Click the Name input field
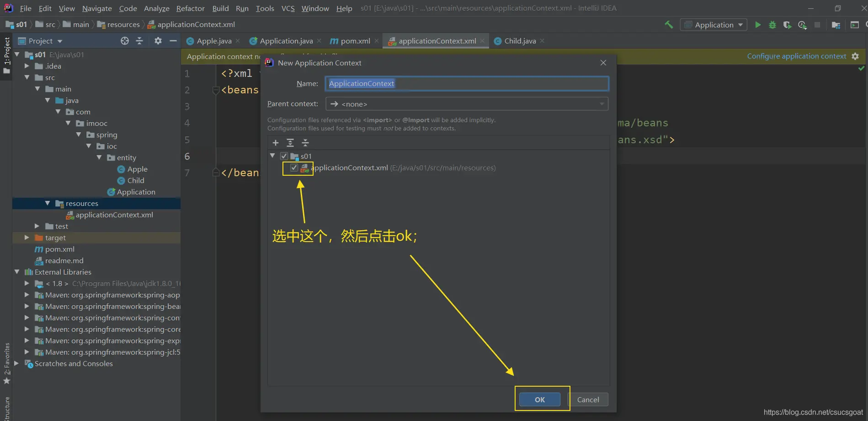Image resolution: width=868 pixels, height=421 pixels. pos(466,83)
